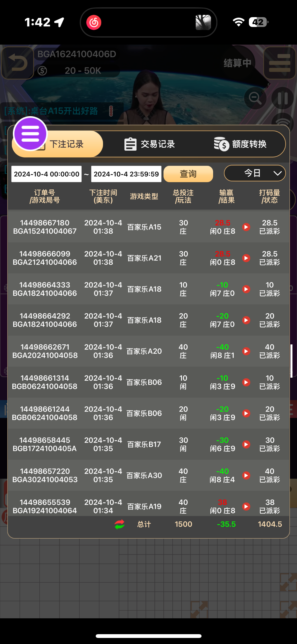Tap the purple floating menu button

[x=30, y=134]
